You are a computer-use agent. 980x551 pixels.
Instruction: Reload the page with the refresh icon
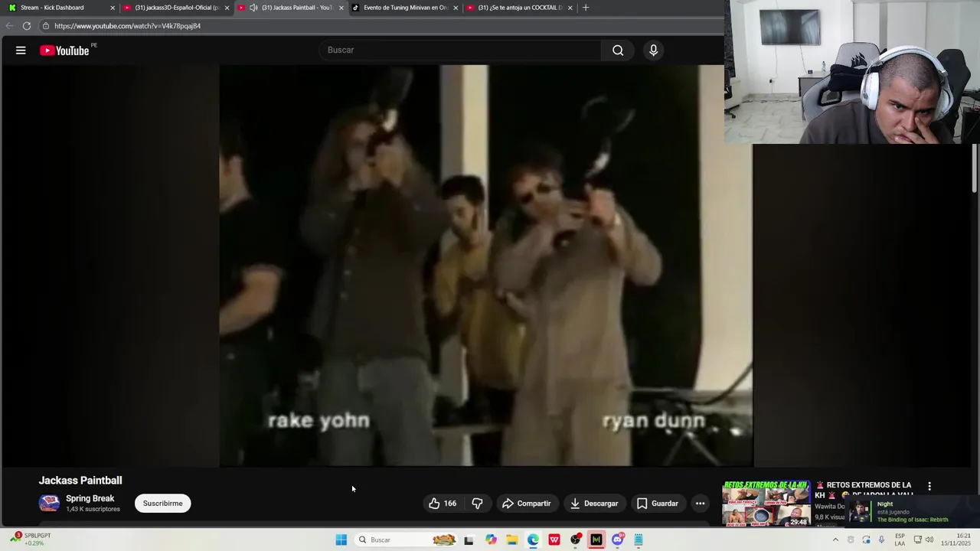27,26
